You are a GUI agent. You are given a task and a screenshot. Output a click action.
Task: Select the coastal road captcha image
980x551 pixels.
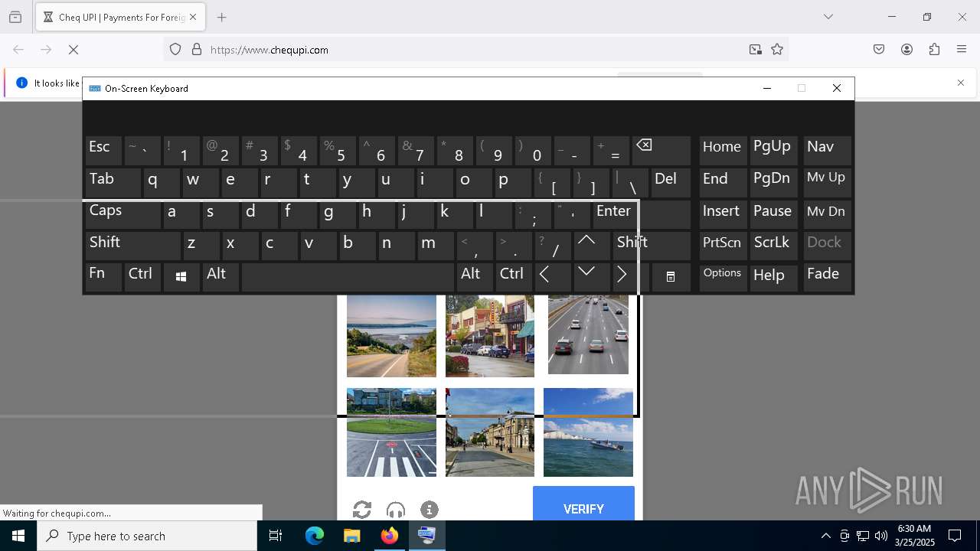391,335
